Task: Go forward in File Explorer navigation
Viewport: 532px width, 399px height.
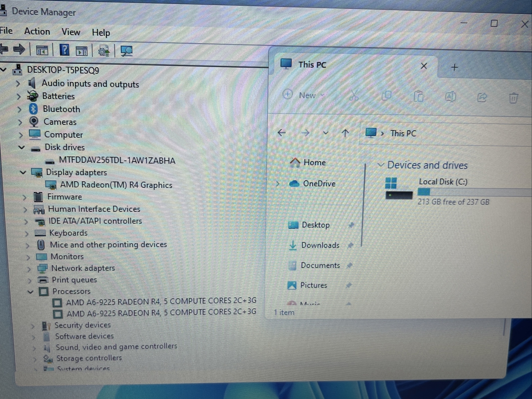Action: tap(305, 133)
